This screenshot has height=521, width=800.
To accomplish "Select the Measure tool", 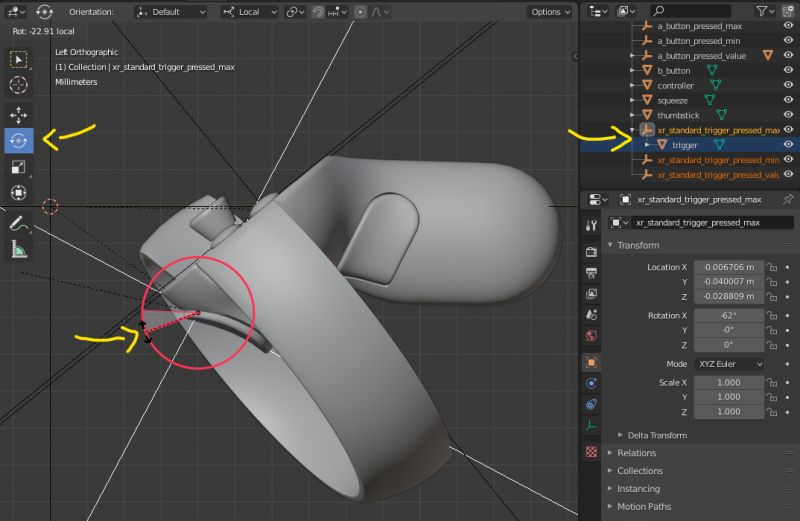I will 19,250.
